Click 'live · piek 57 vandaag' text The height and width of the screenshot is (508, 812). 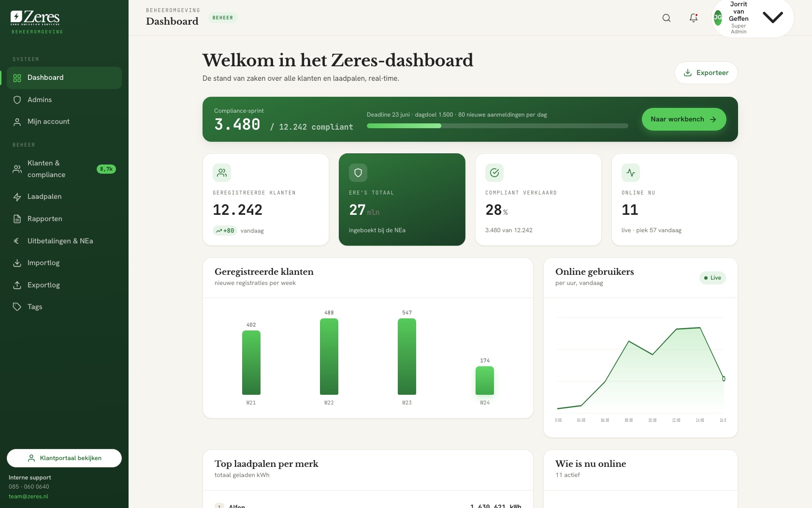[652, 230]
